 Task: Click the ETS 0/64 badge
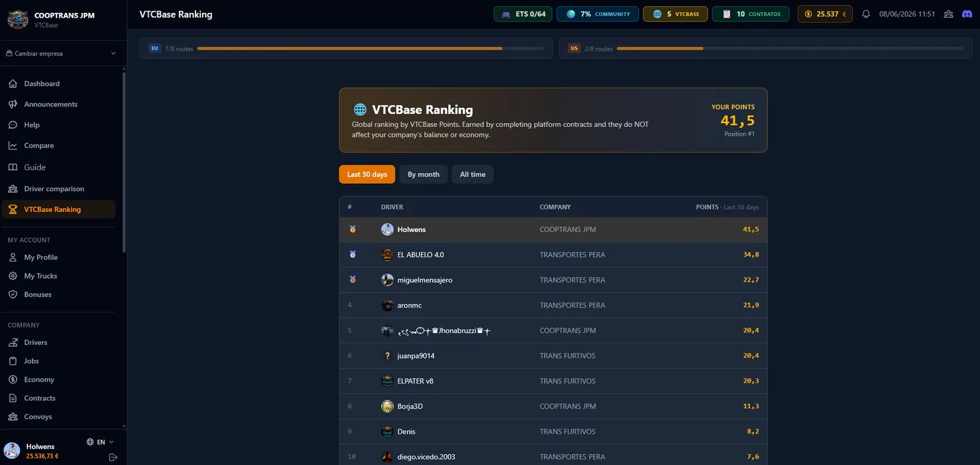[x=523, y=14]
